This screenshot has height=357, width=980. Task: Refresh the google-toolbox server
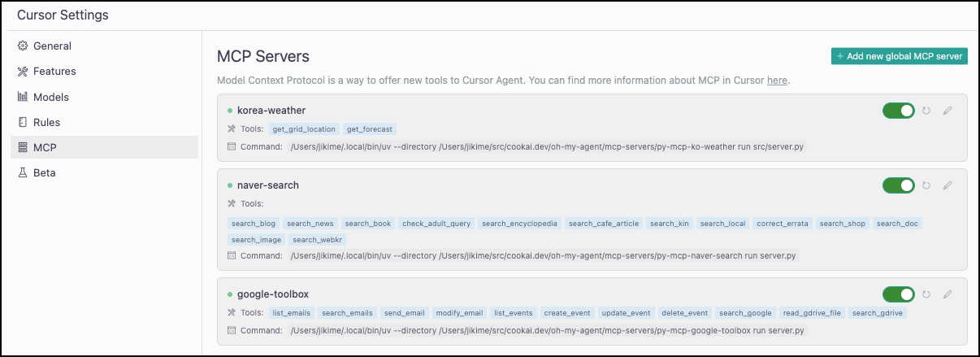tap(926, 294)
